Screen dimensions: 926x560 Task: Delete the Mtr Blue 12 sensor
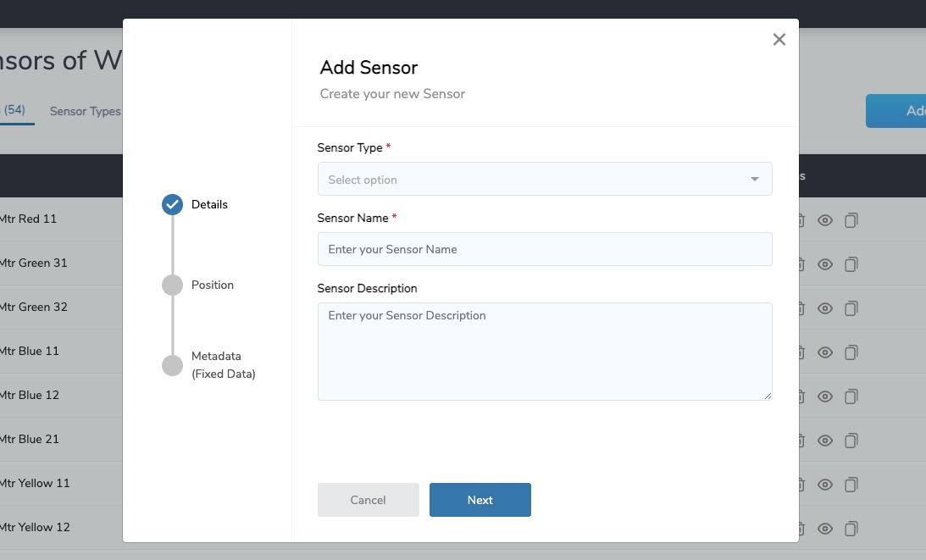799,395
